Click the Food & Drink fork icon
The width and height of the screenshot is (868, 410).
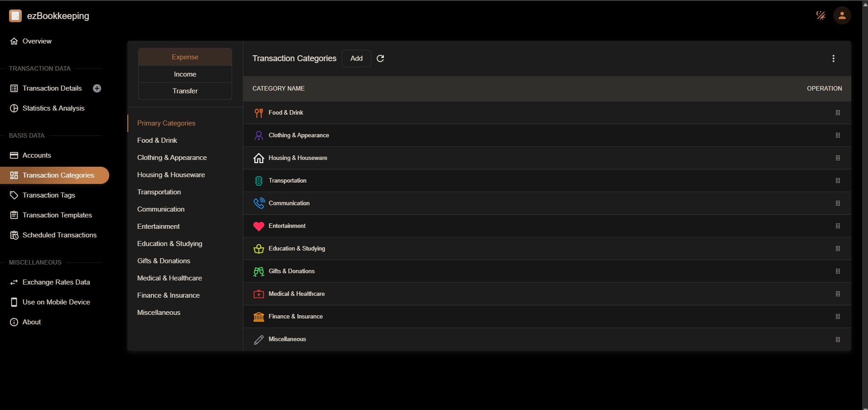259,113
